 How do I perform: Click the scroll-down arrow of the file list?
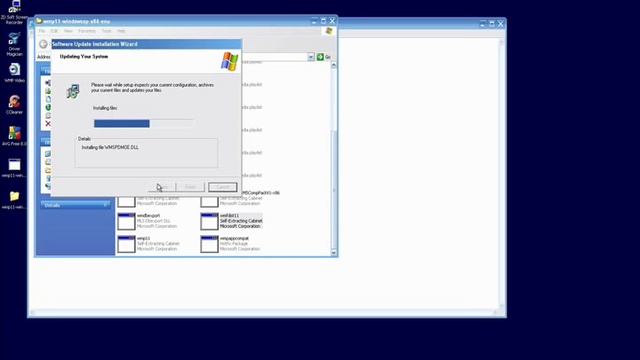point(333,253)
